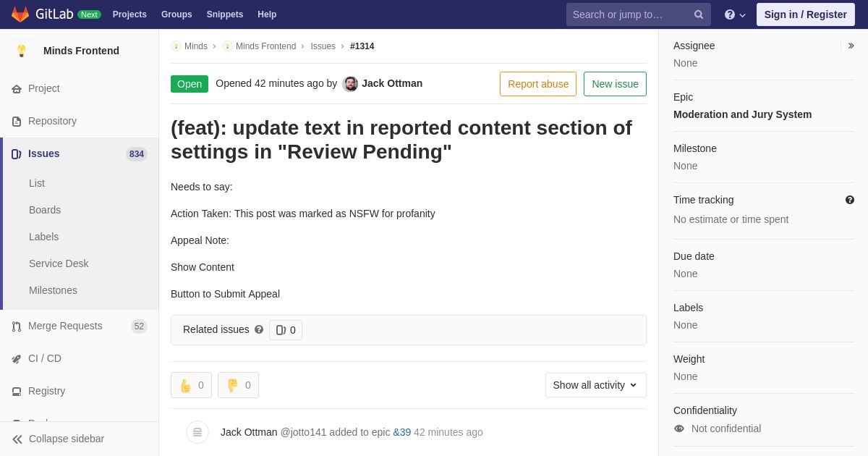Click Sign in / Register button
This screenshot has height=456, width=868.
pyautogui.click(x=806, y=14)
